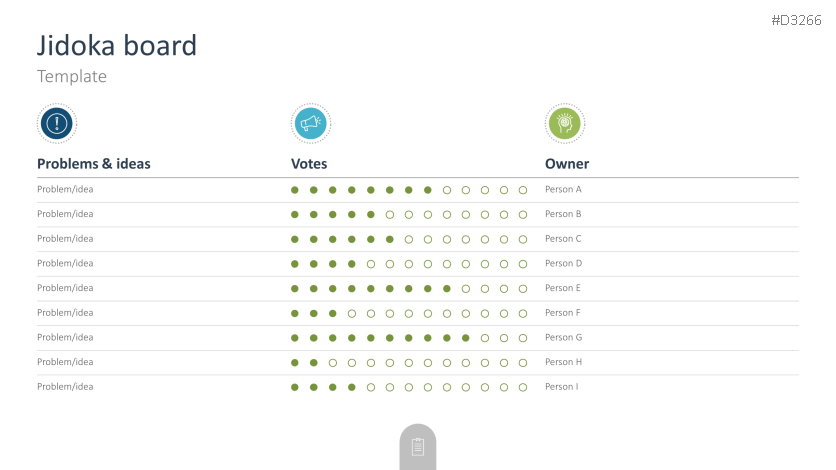Toggle the last empty vote circle for Person B
The width and height of the screenshot is (836, 470).
523,214
